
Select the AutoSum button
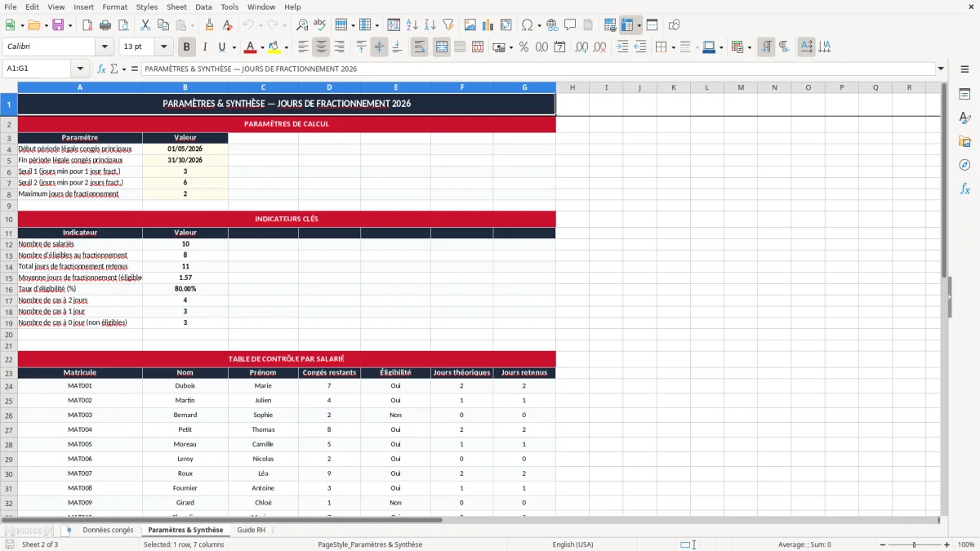[x=114, y=69]
